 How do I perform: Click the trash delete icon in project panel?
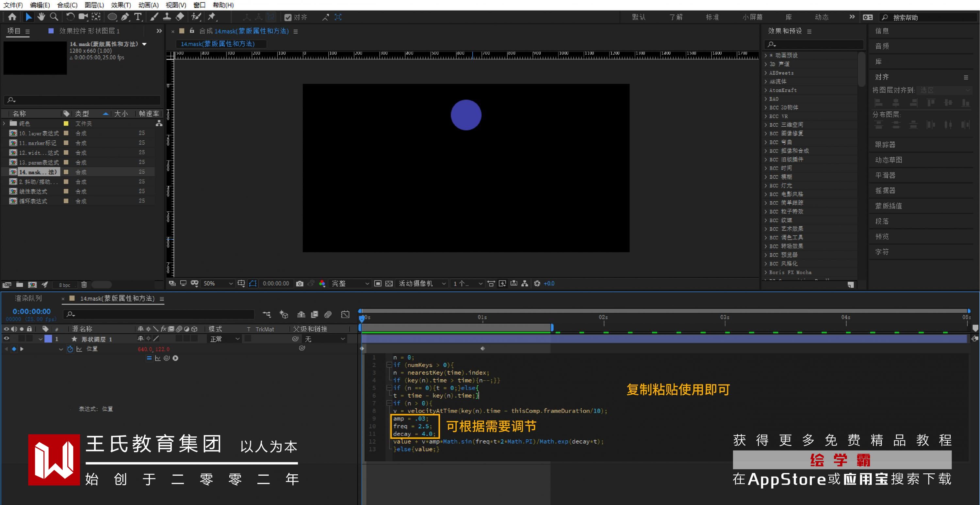[84, 284]
